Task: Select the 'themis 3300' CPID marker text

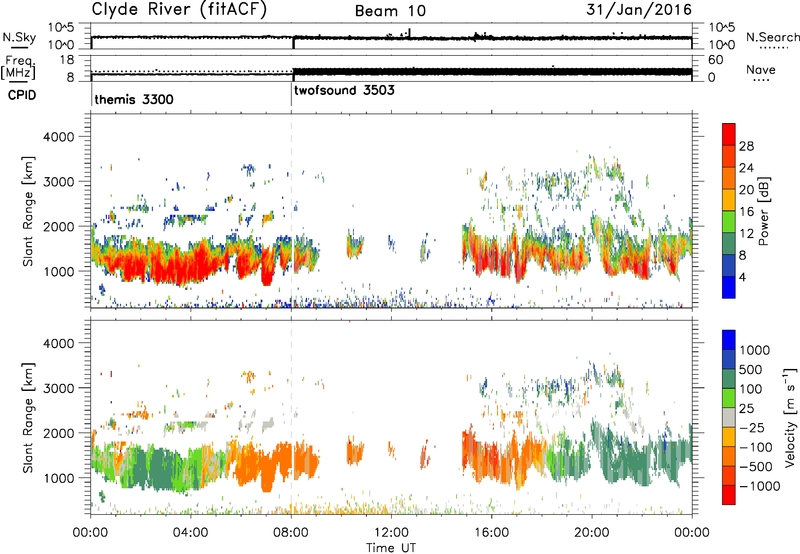Action: (x=134, y=99)
